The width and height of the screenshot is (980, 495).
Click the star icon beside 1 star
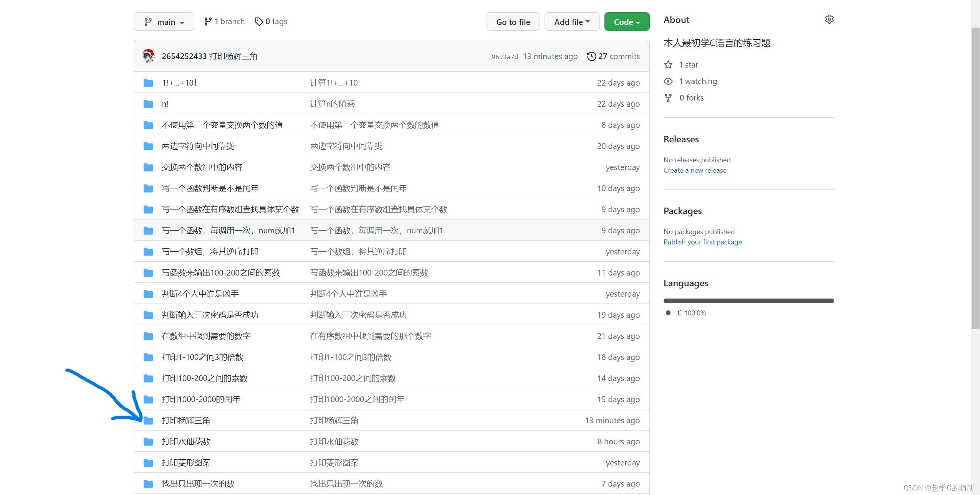coord(668,65)
